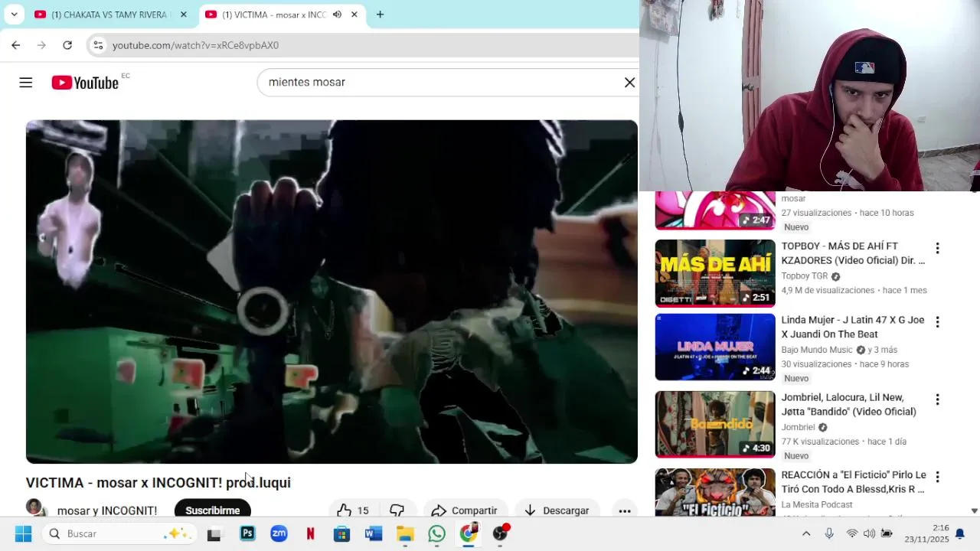Close the VICTIMA browser tab
The height and width of the screenshot is (551, 980).
coord(354,15)
